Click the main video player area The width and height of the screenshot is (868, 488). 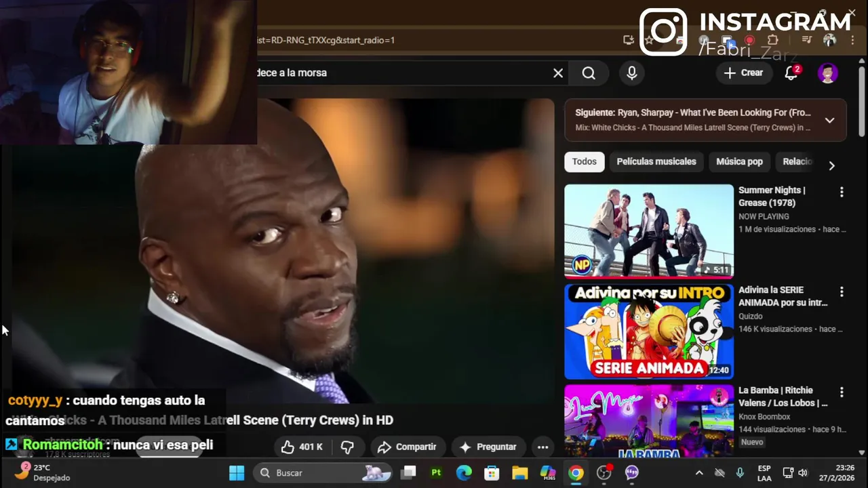click(x=283, y=251)
